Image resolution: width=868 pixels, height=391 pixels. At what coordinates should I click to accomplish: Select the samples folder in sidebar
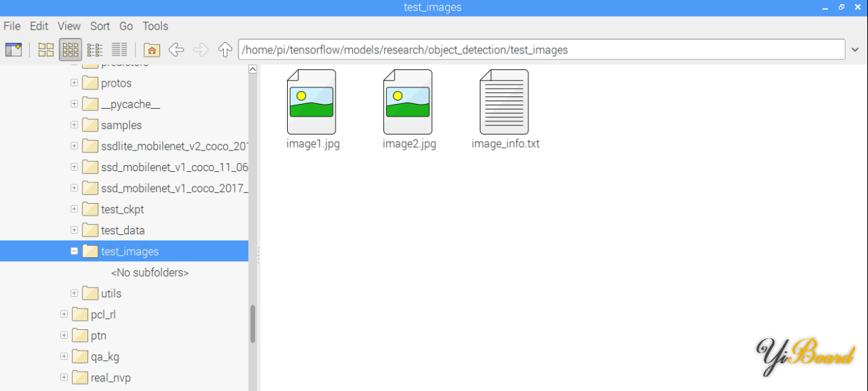(121, 125)
